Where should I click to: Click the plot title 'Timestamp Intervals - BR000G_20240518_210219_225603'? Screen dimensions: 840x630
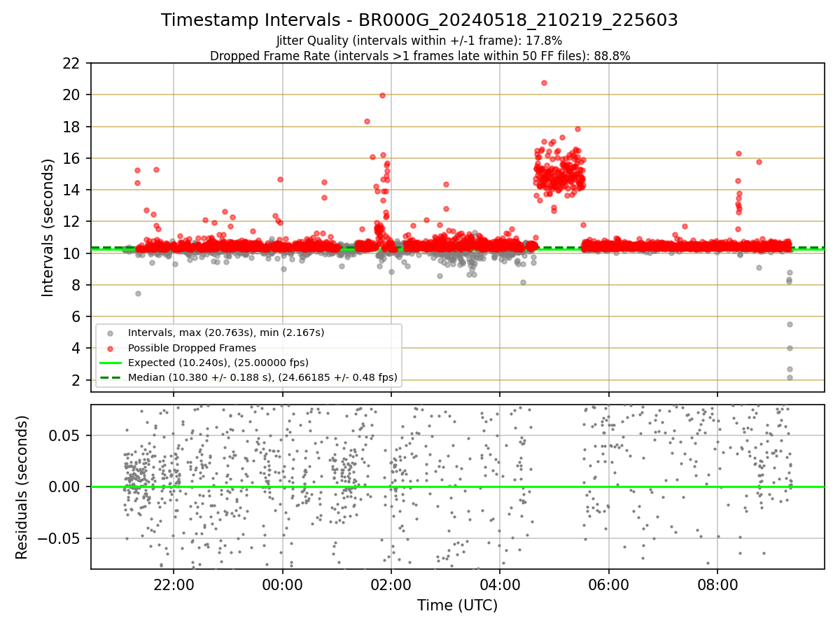(419, 20)
